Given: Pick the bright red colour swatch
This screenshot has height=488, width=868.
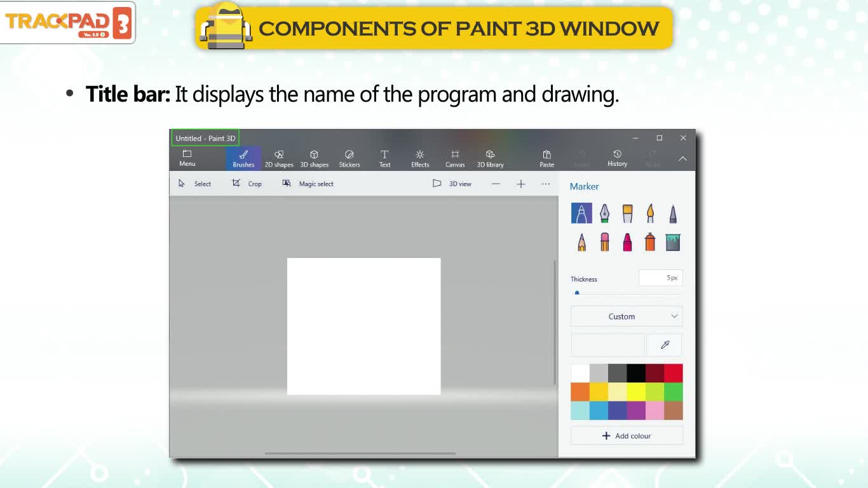Looking at the screenshot, I should point(674,373).
